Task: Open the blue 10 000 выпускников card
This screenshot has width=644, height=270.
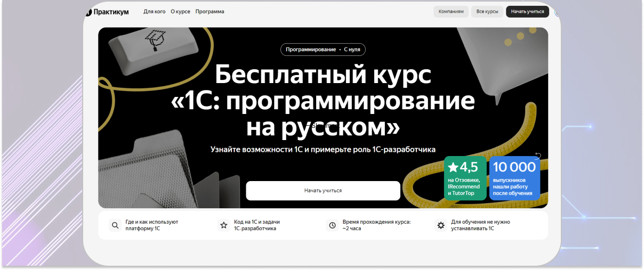Action: [514, 178]
